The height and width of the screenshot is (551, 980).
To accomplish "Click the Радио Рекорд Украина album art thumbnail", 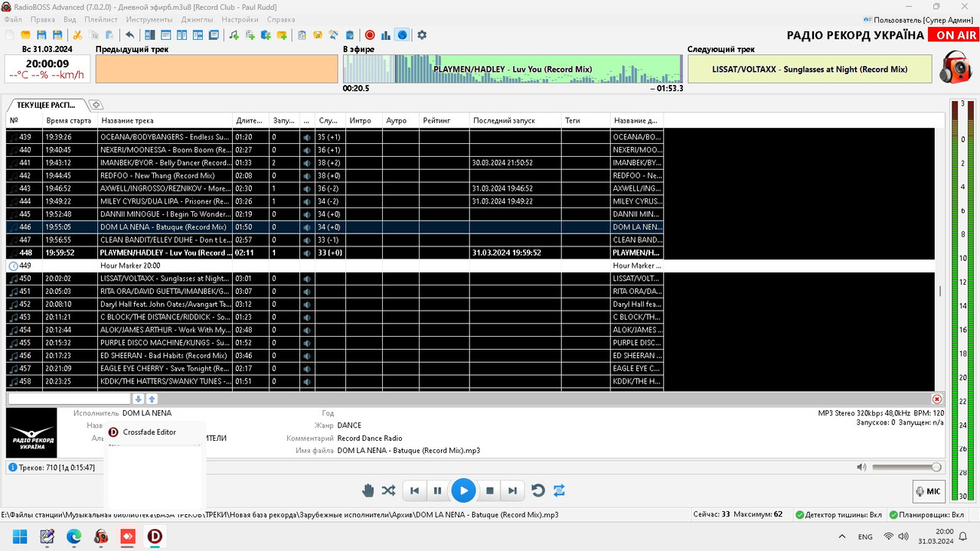I will point(31,433).
